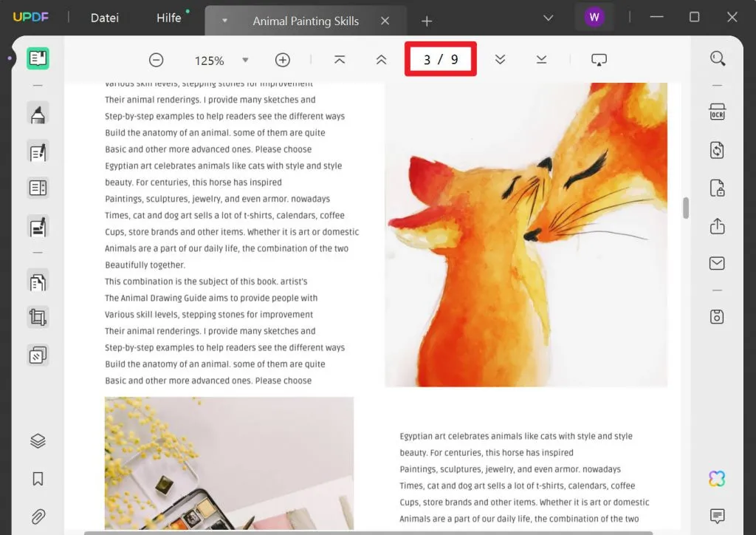
Task: Select the Comment highlighter tool
Action: pyautogui.click(x=38, y=115)
